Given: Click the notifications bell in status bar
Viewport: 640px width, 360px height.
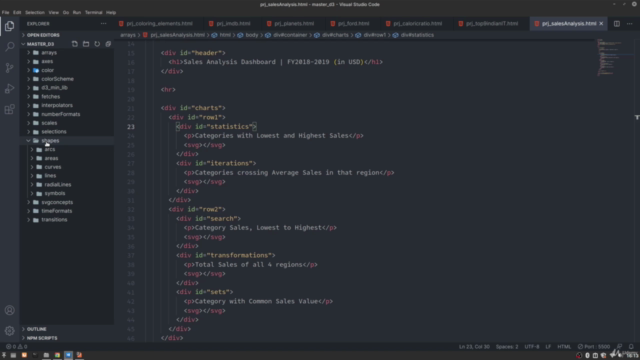Looking at the screenshot, I should coord(631,347).
